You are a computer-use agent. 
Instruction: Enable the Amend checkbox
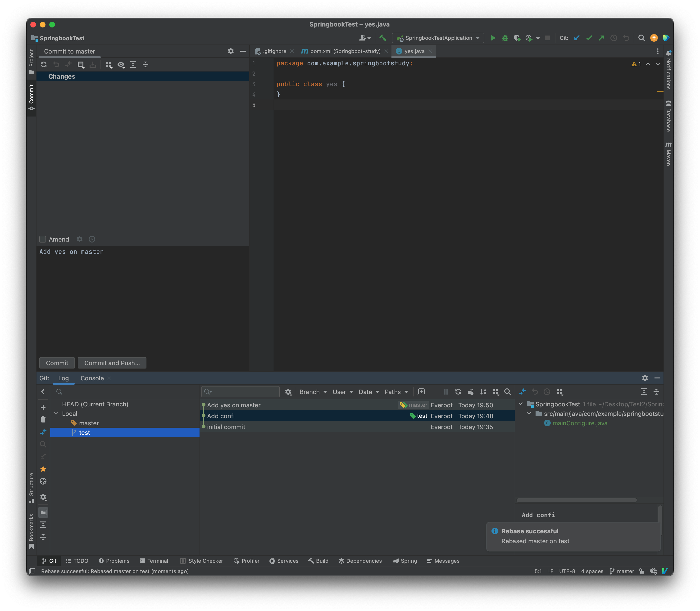(43, 239)
